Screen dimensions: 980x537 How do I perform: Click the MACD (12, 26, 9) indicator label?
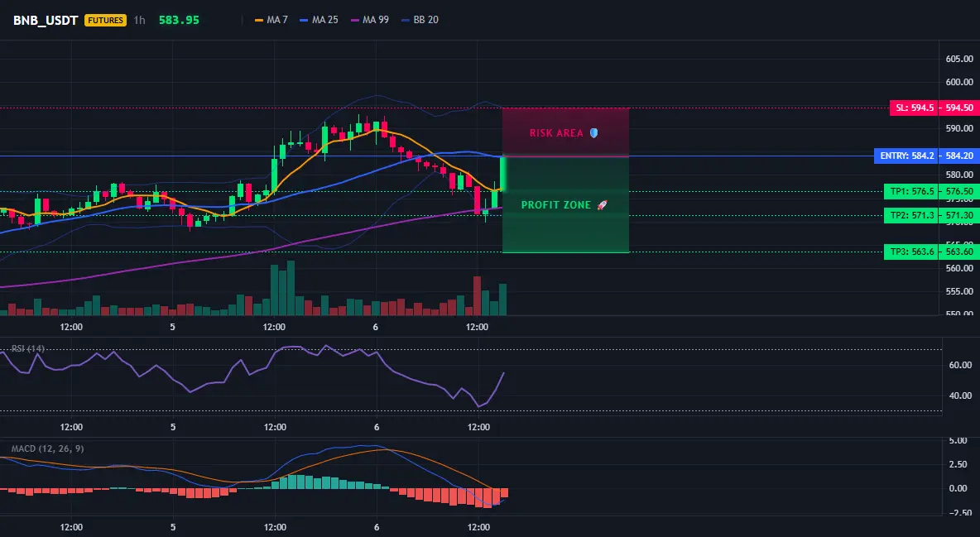[47, 448]
